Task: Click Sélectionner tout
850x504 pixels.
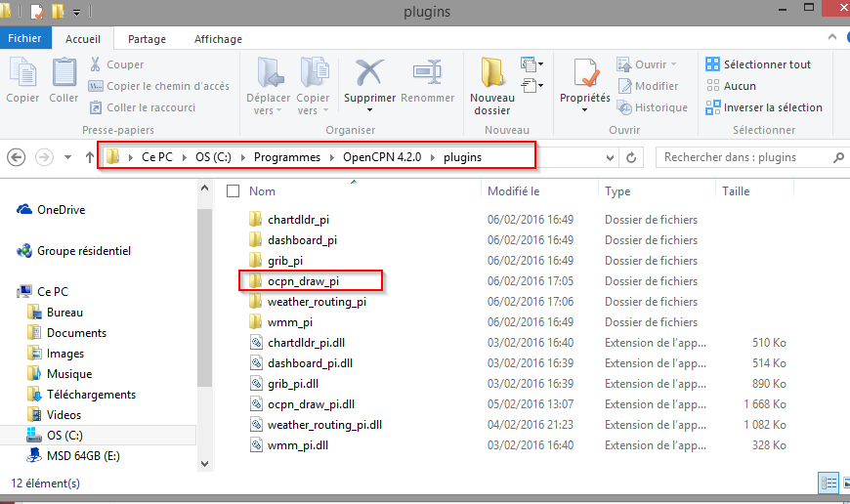Action: pyautogui.click(x=758, y=64)
